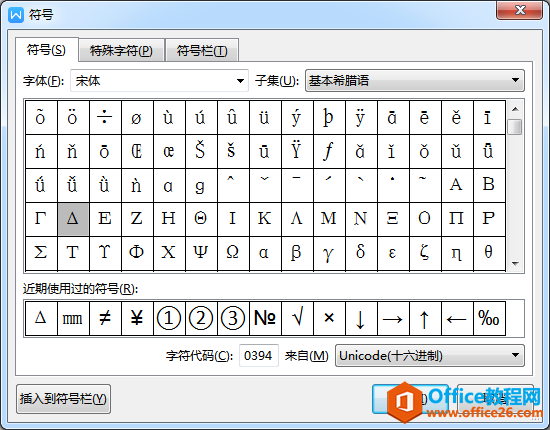Screen dimensions: 550x430
Task: Select the recent multiplication × symbol
Action: coord(329,318)
